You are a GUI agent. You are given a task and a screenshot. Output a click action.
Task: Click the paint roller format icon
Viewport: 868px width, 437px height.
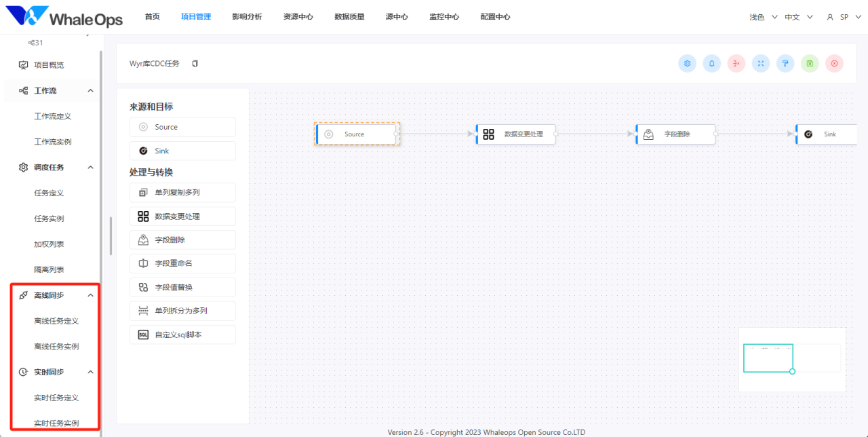(x=785, y=64)
